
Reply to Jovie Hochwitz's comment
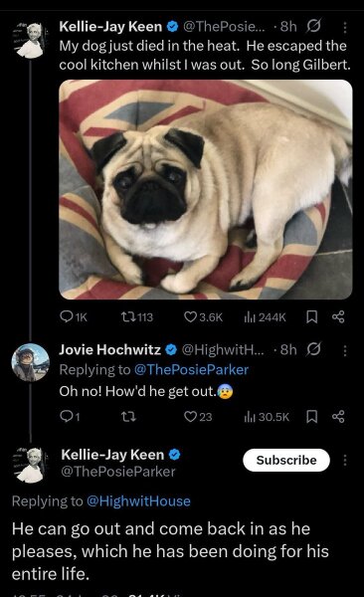[70, 417]
